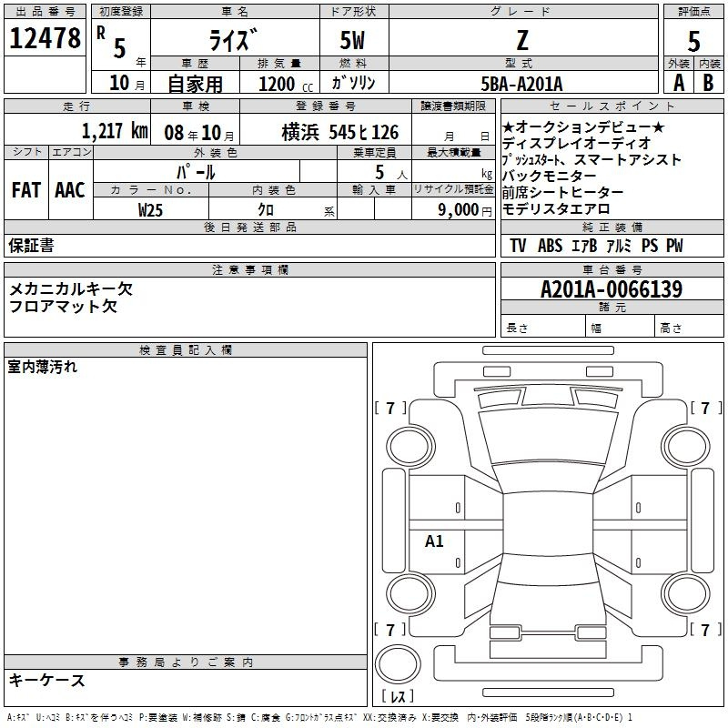Click the lot number 12478

[x=45, y=39]
